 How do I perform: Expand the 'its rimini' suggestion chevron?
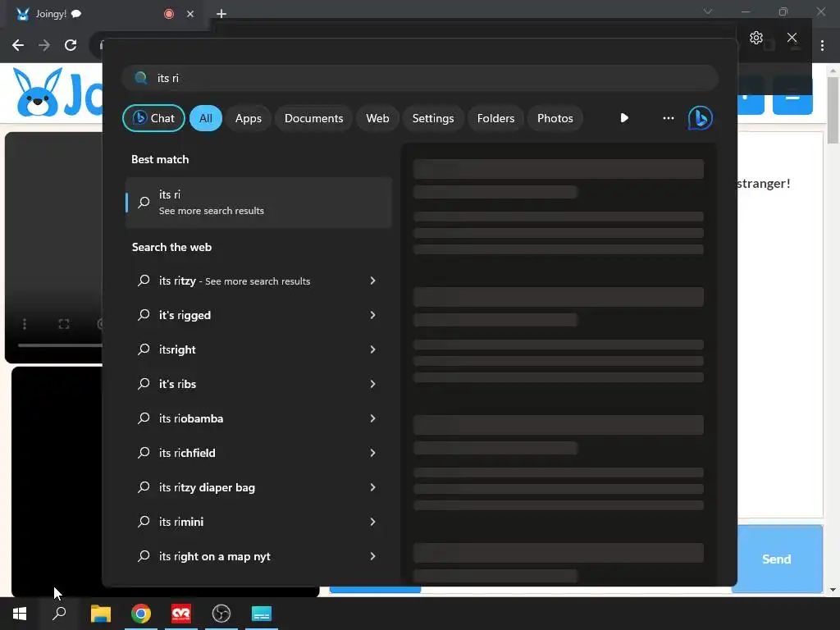pos(373,522)
